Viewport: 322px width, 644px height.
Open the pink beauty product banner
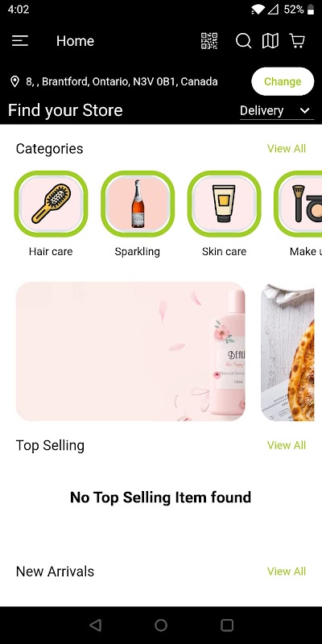tap(130, 351)
